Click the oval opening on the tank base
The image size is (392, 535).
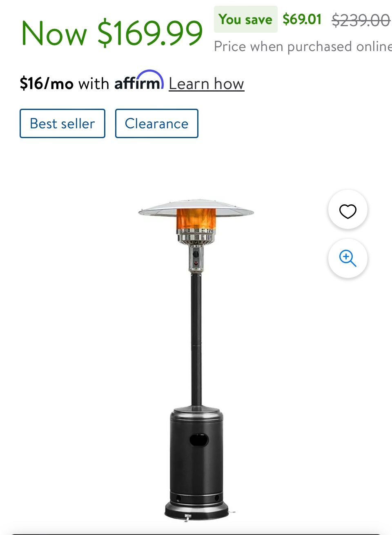pos(199,440)
